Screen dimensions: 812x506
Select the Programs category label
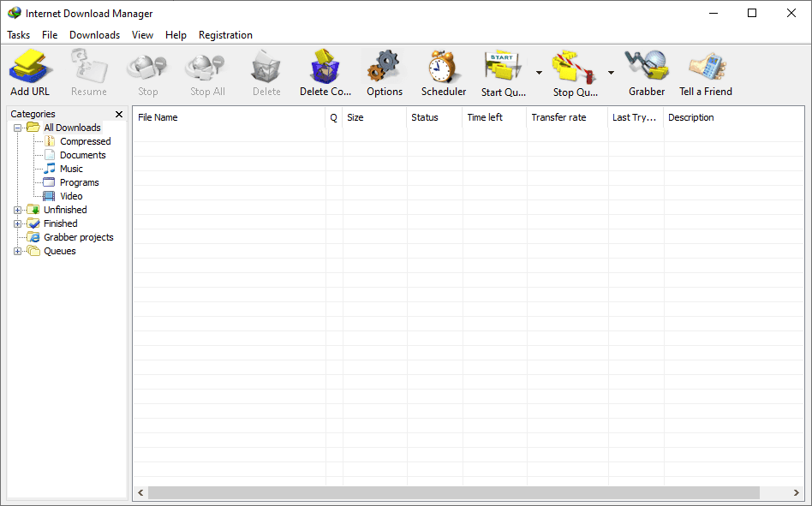click(80, 182)
